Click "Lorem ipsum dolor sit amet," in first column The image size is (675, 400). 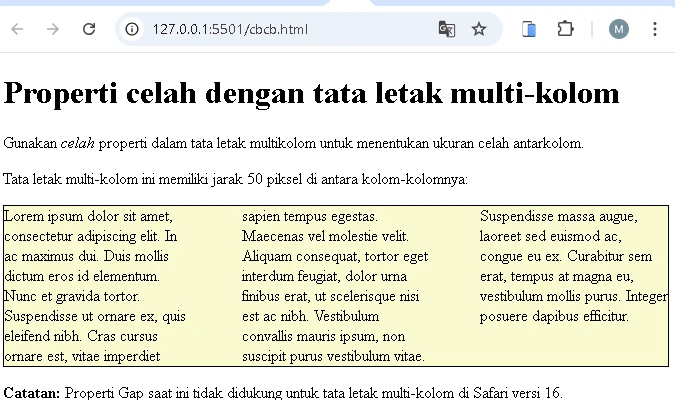pyautogui.click(x=88, y=216)
